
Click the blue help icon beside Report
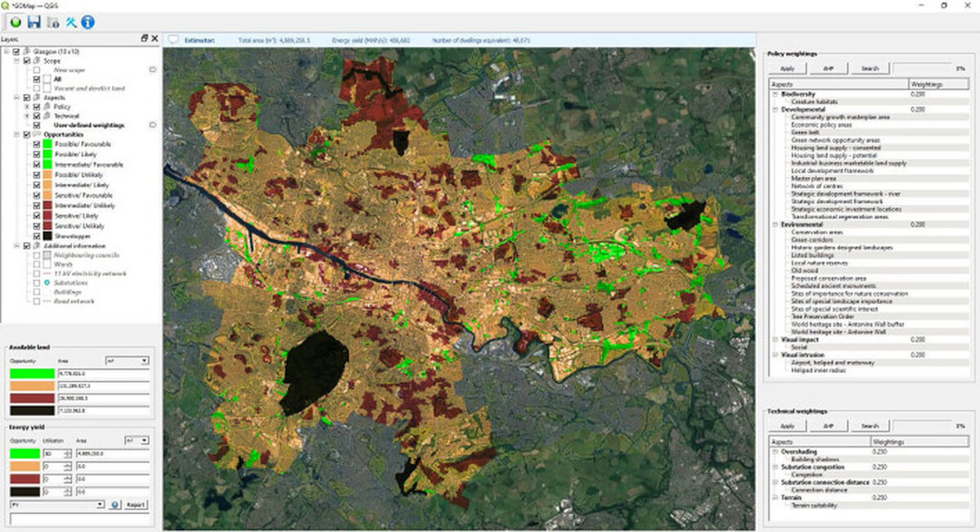115,505
